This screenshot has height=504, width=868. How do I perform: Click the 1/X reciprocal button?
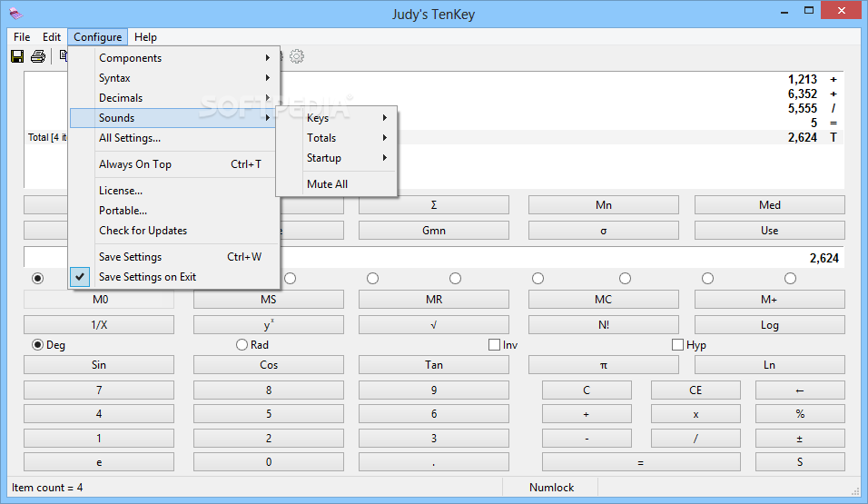click(99, 325)
